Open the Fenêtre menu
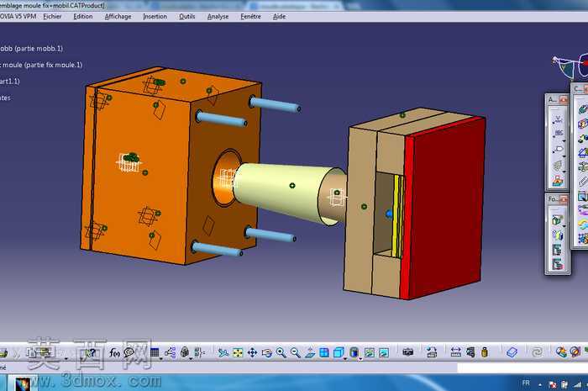Image resolution: width=588 pixels, height=391 pixels. pyautogui.click(x=250, y=17)
